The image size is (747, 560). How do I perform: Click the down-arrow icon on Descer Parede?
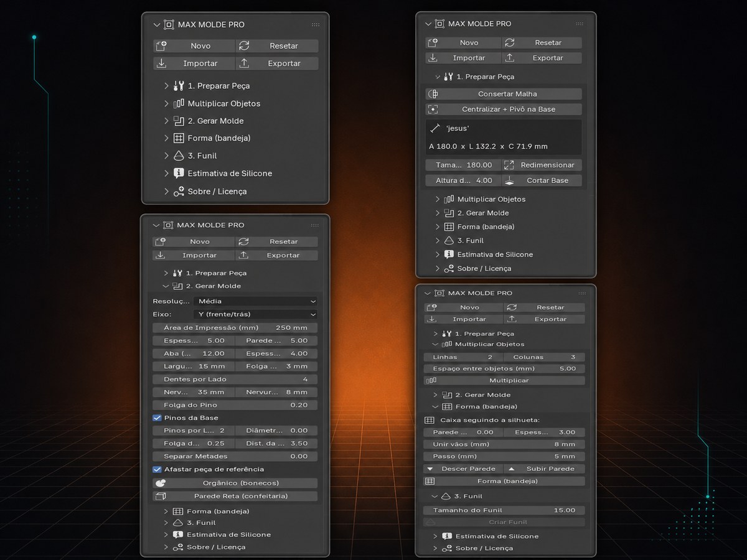coord(430,469)
